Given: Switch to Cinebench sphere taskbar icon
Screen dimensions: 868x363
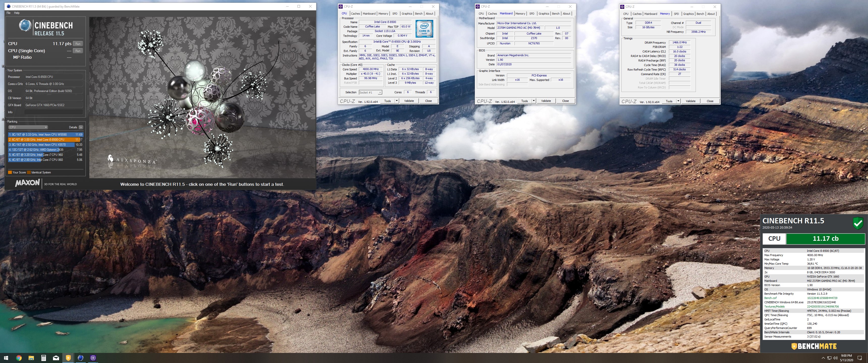Looking at the screenshot, I should 80,358.
